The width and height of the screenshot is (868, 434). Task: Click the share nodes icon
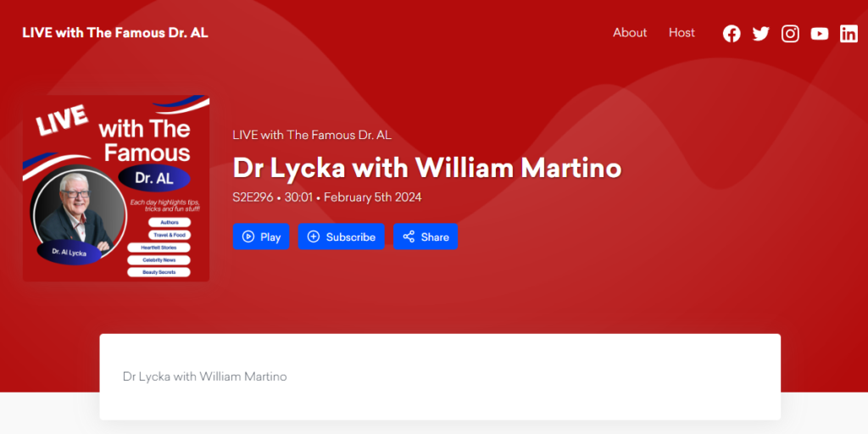[x=409, y=237]
